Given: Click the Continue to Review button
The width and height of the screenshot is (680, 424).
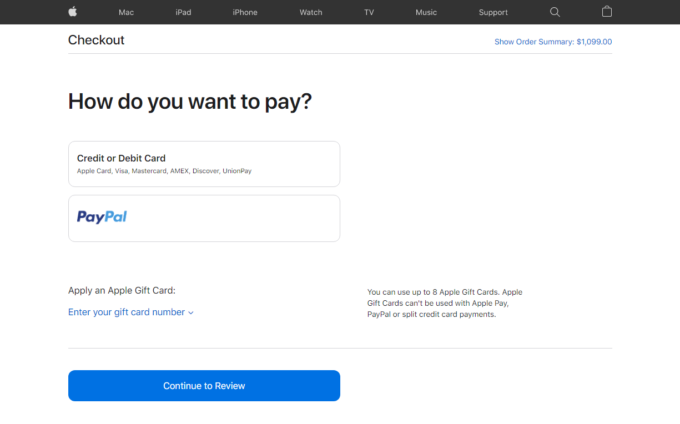Looking at the screenshot, I should pos(204,385).
